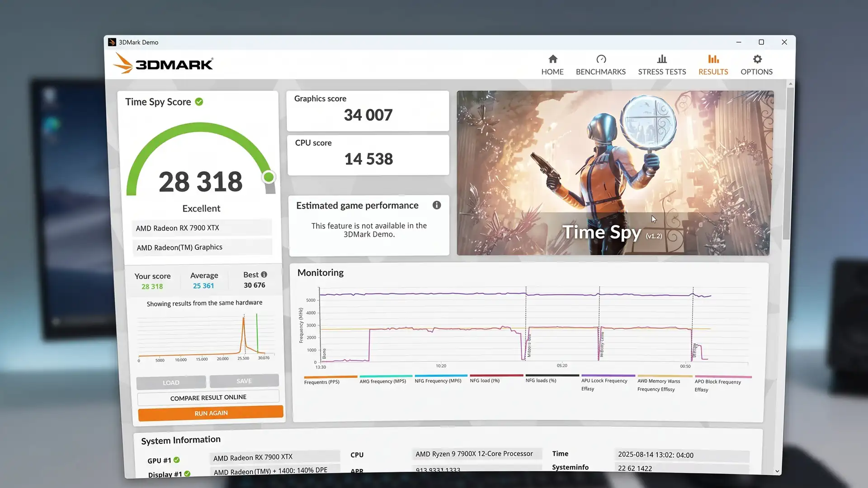
Task: Click Best value 30 676
Action: [255, 285]
